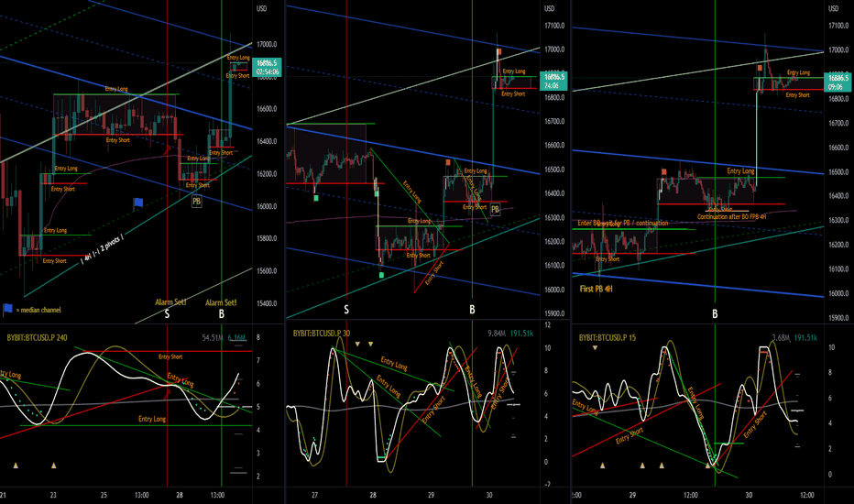Screen dimensions: 854x504
Task: Click the 15400.0 price scale label
Action: click(267, 303)
